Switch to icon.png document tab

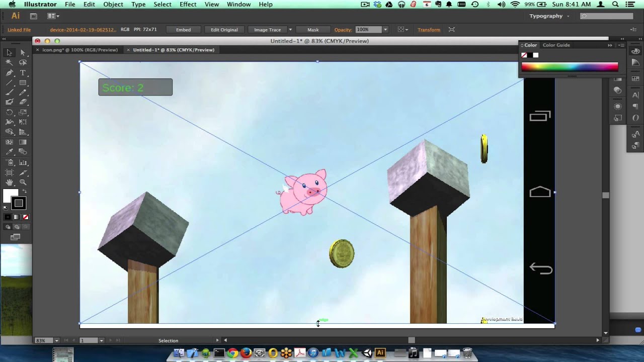click(80, 50)
